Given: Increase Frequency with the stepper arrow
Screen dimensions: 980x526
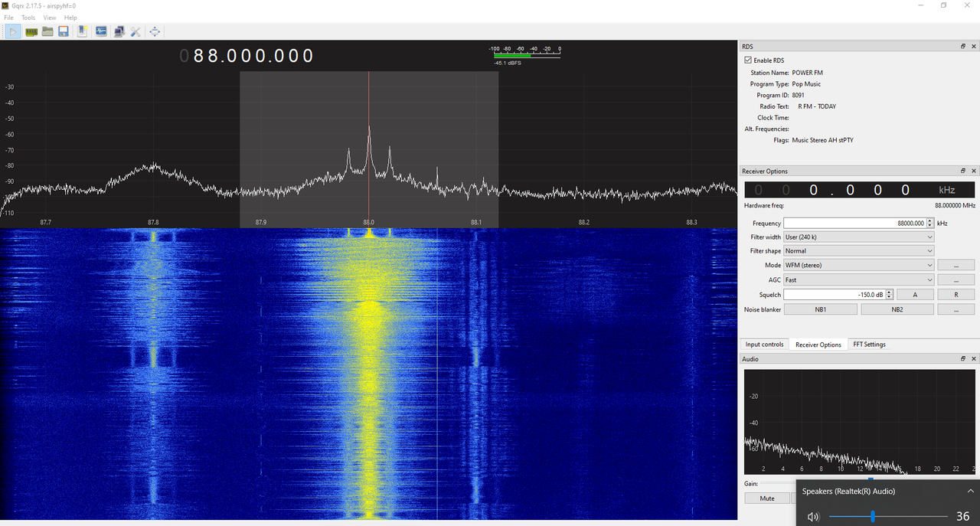Looking at the screenshot, I should [930, 221].
